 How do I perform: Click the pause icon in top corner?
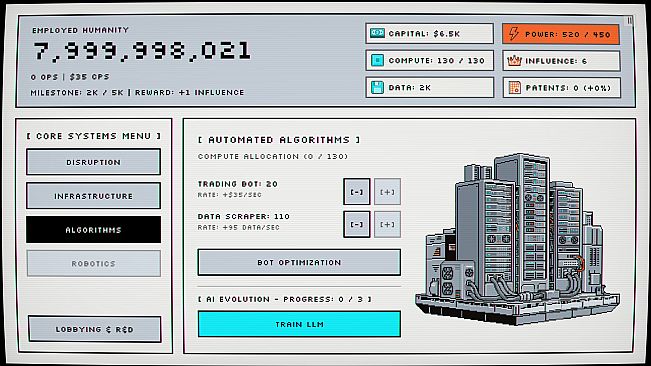pyautogui.click(x=629, y=20)
